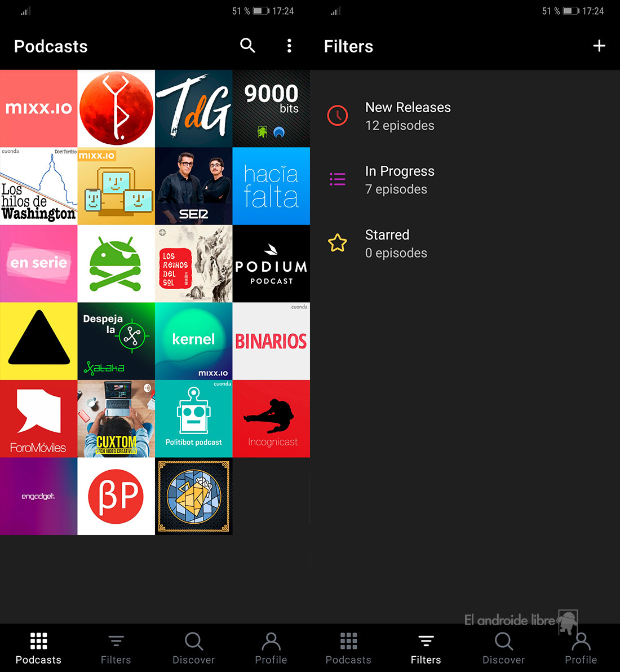Open the Politibot podcast
Image resolution: width=620 pixels, height=672 pixels.
[194, 419]
